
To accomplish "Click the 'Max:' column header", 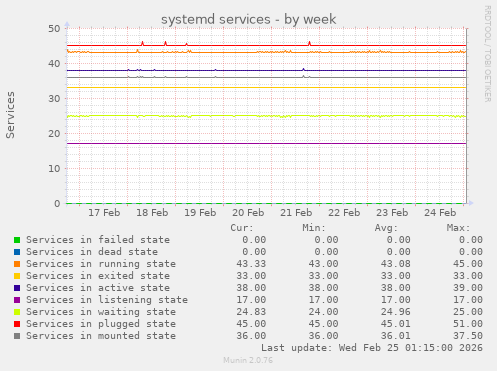I will pos(458,228).
